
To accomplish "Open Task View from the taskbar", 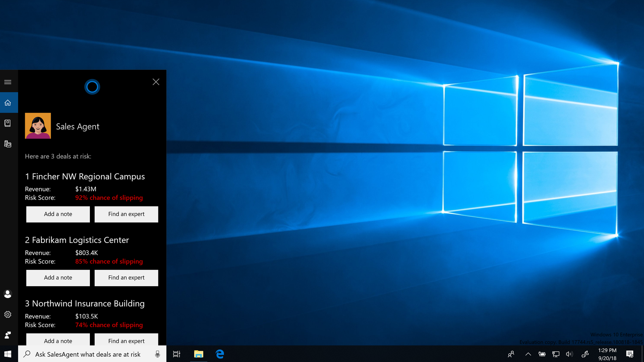I will [x=176, y=354].
